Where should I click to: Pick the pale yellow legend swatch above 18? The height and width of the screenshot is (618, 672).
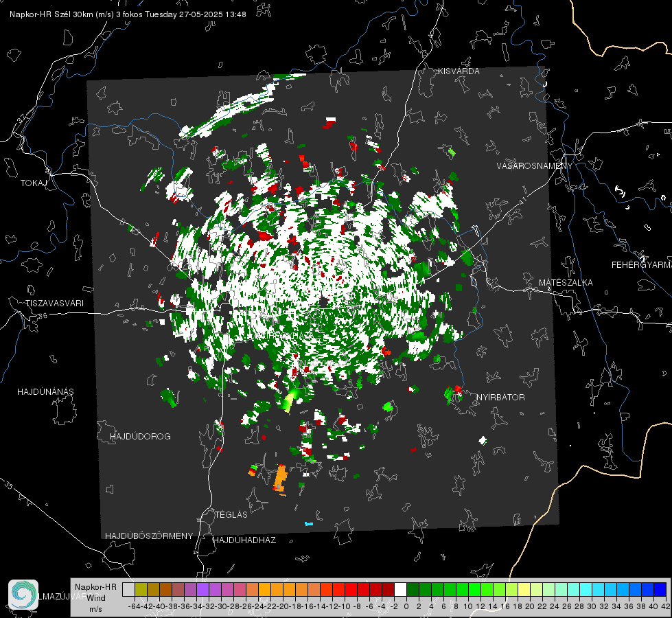(524, 589)
